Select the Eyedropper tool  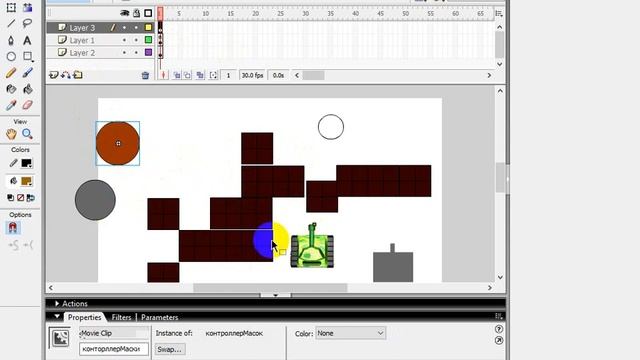click(11, 105)
